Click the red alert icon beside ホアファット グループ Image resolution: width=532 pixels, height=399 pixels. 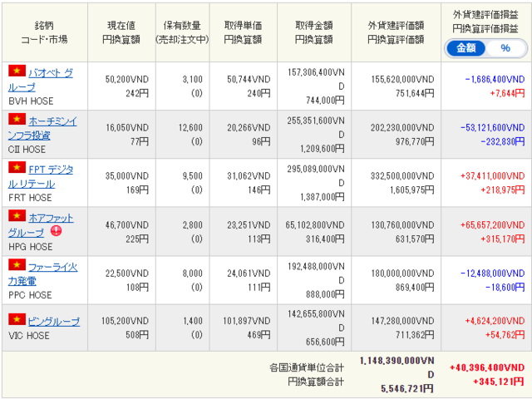click(x=56, y=231)
